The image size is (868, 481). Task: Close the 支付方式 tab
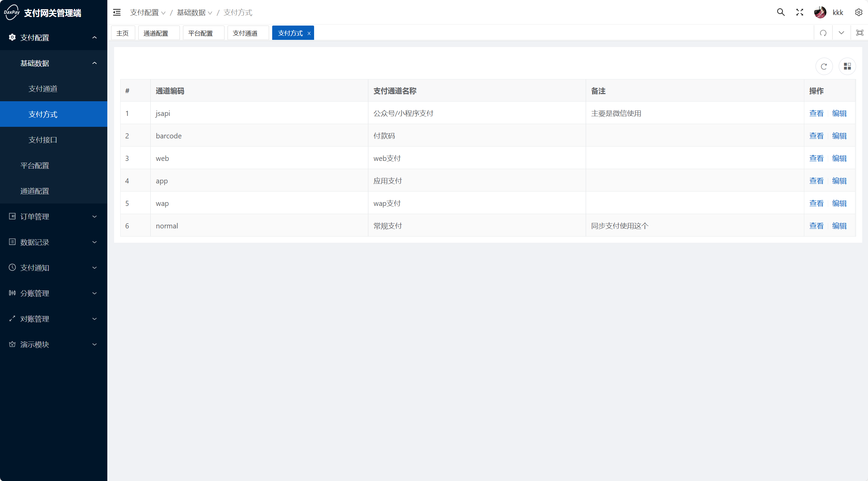309,33
